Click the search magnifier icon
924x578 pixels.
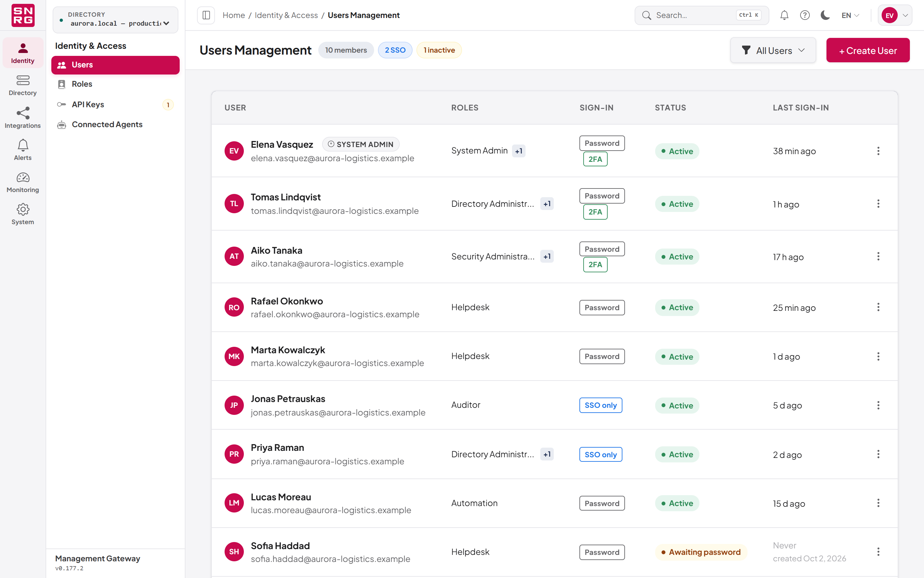click(x=646, y=15)
